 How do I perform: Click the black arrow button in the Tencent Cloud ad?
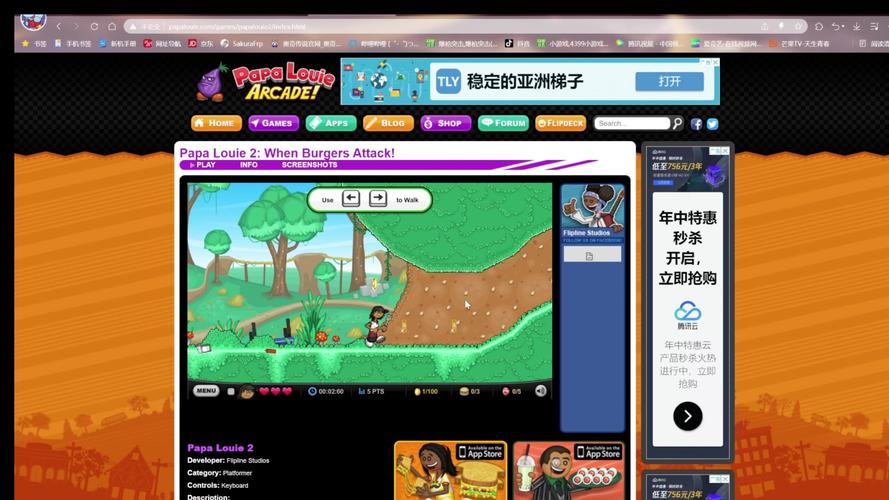(687, 416)
